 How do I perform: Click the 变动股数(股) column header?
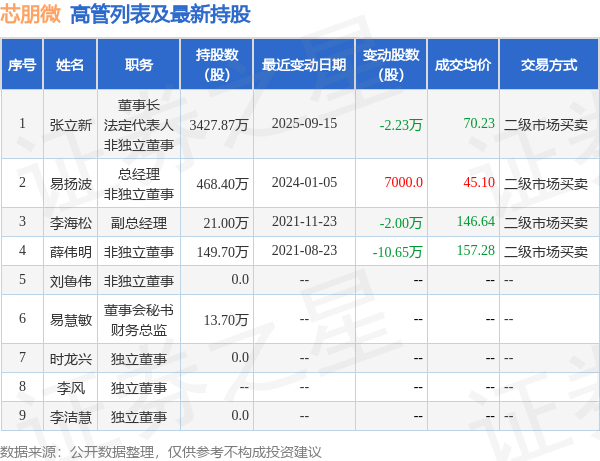391,65
